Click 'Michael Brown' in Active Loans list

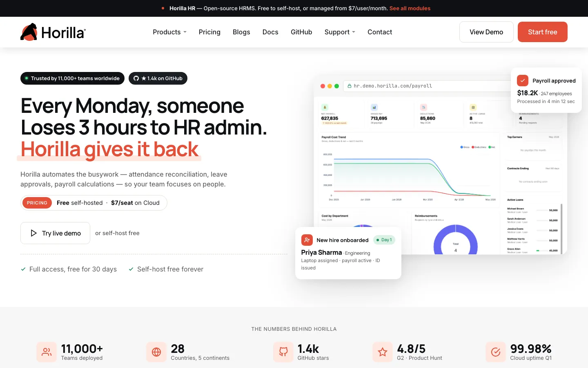[x=515, y=209]
